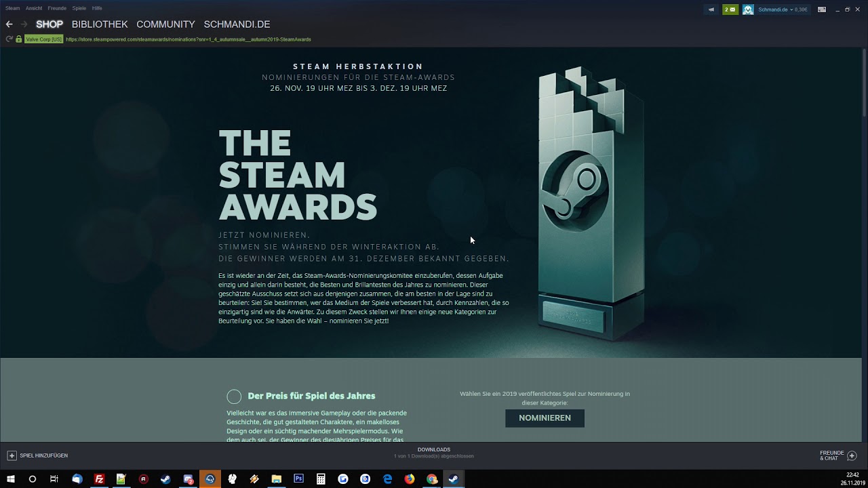Click the 0,30€ wallet balance
Image resolution: width=868 pixels, height=488 pixels.
pos(801,9)
